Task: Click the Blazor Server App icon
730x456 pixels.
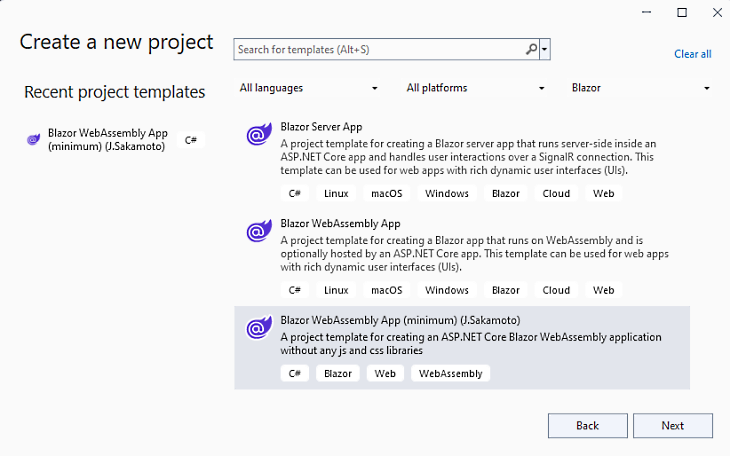Action: click(259, 134)
